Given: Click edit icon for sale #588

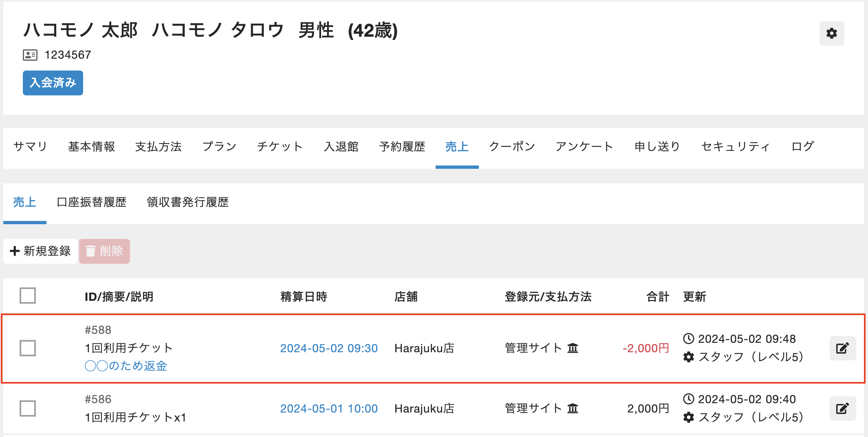Looking at the screenshot, I should [x=842, y=348].
